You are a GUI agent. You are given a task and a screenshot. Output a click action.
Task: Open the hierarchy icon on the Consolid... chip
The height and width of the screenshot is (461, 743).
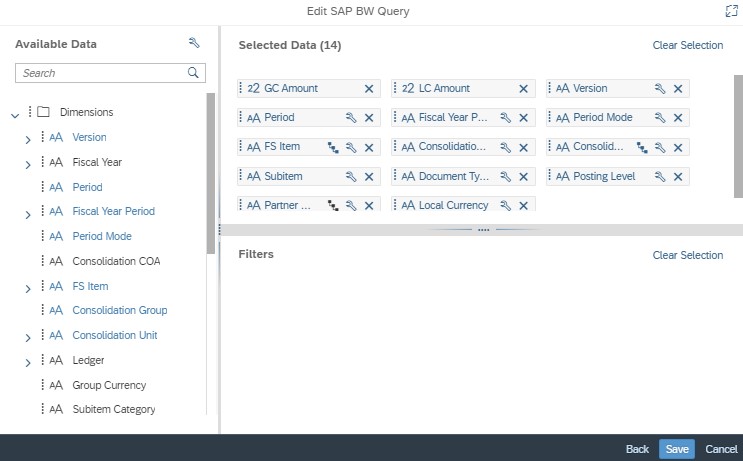click(x=642, y=147)
